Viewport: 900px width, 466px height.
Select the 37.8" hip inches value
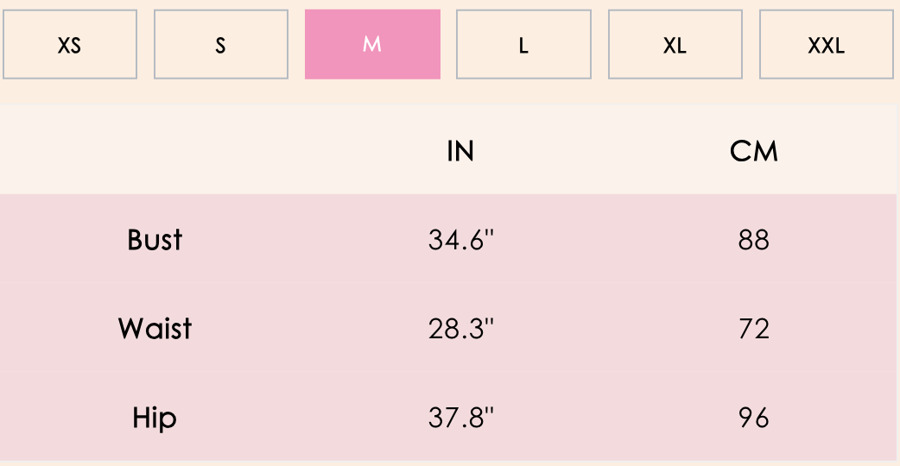tap(461, 417)
